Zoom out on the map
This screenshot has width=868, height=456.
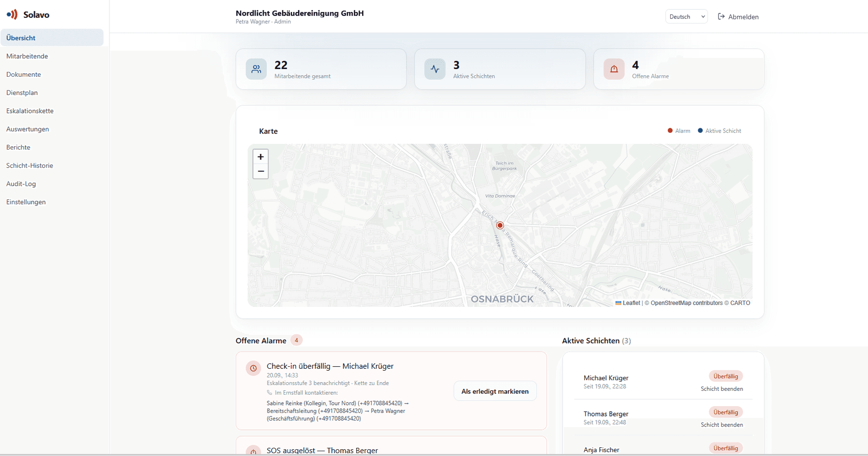tap(260, 171)
